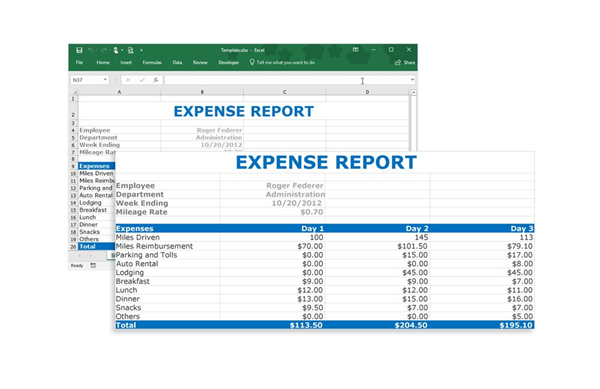The height and width of the screenshot is (389, 600).
Task: Select column C header
Action: tap(285, 92)
